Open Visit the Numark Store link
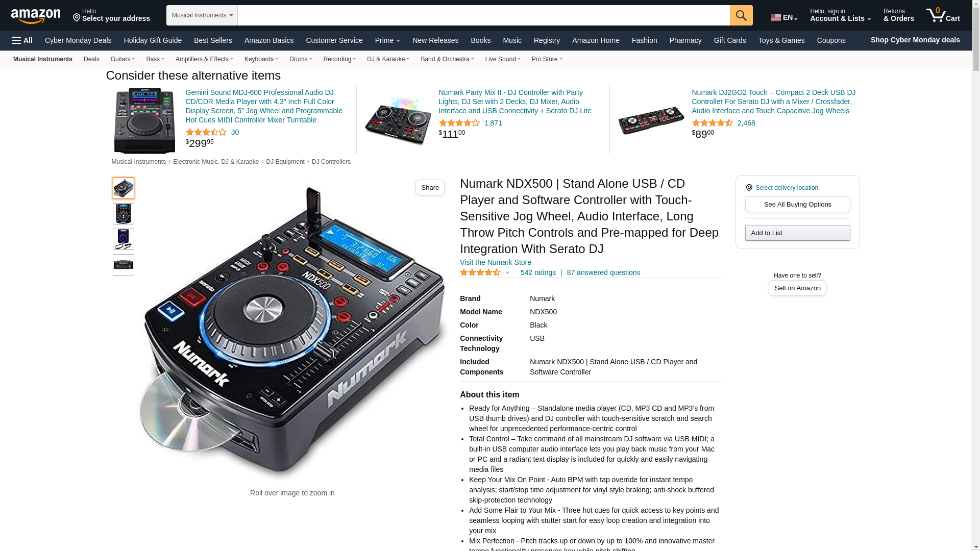This screenshot has height=551, width=980. 495,262
